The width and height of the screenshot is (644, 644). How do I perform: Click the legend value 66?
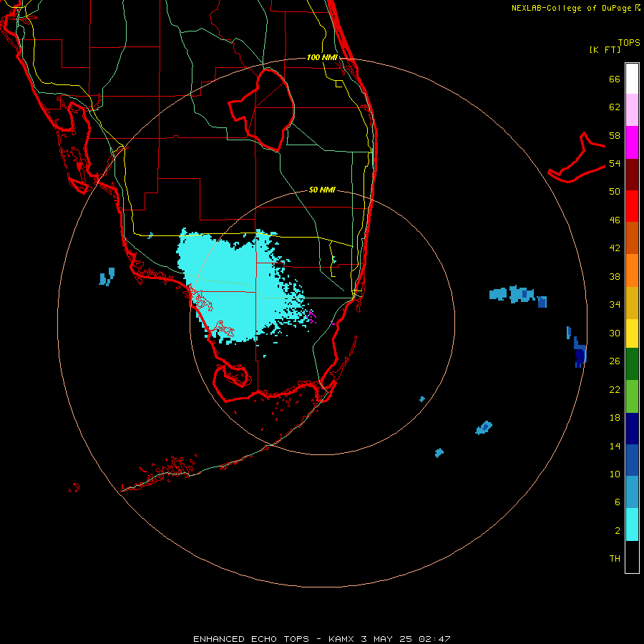click(615, 79)
